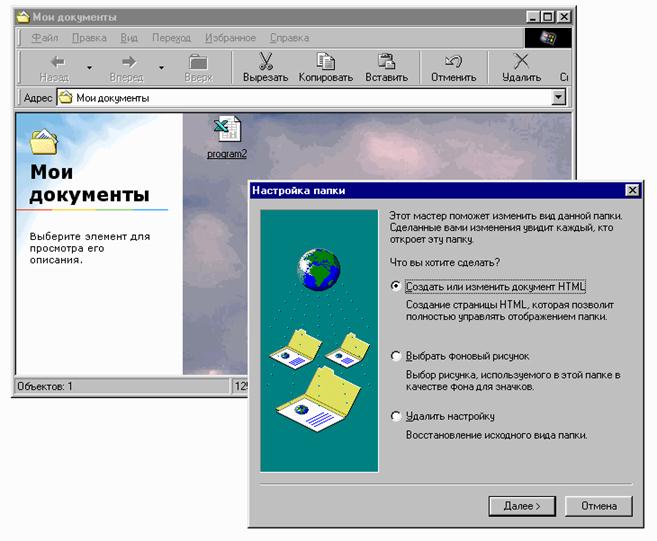Image resolution: width=657 pixels, height=541 pixels.
Task: Click the Вперед (Forward) toolbar arrow
Action: point(127,62)
